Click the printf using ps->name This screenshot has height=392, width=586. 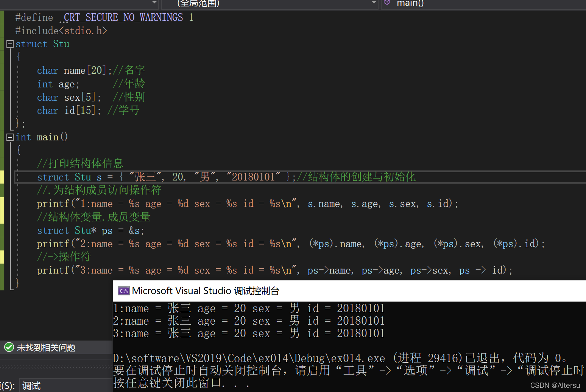(275, 270)
